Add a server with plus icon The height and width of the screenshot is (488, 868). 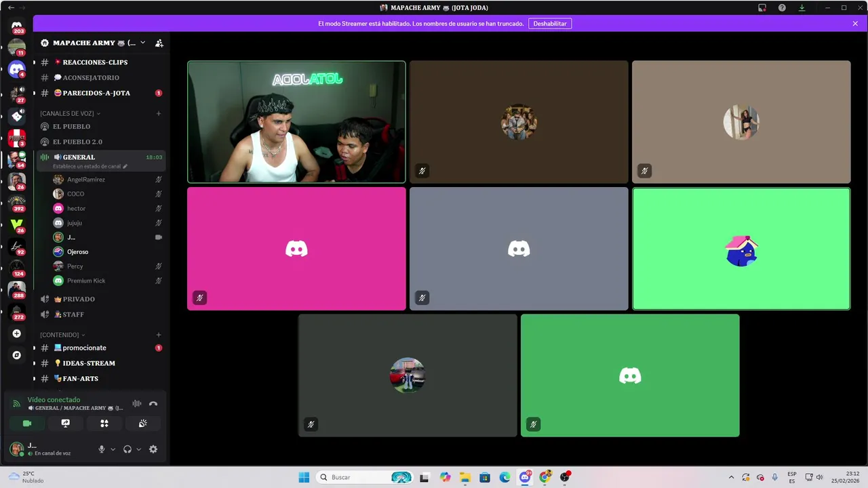click(17, 333)
